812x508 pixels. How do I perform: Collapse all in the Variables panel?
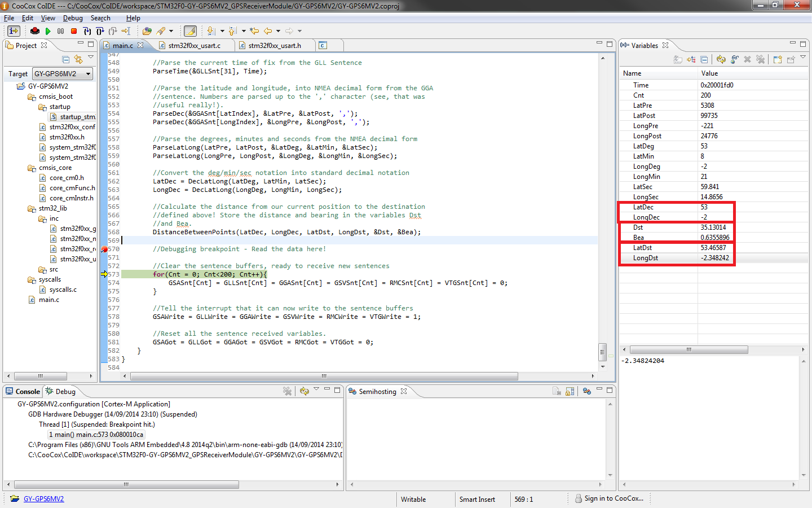[x=704, y=59]
